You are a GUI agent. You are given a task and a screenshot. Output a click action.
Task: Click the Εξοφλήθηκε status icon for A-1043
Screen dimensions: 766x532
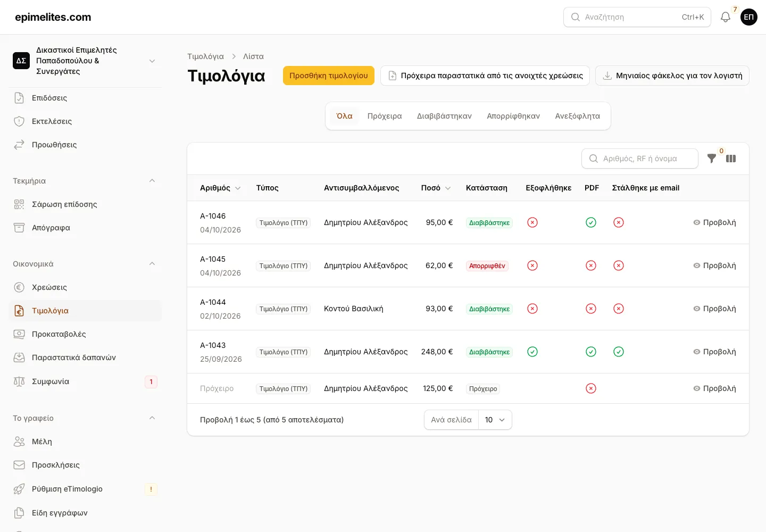tap(532, 352)
